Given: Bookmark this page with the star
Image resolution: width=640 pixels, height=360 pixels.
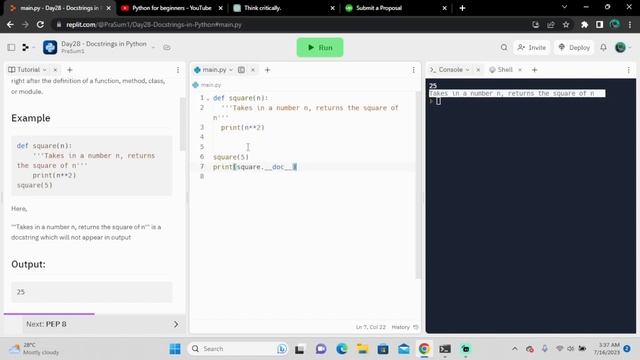Looking at the screenshot, I should coord(566,24).
